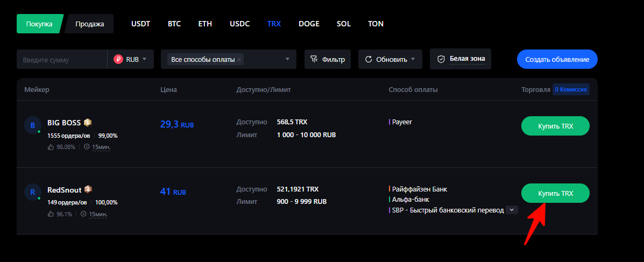
Task: Click BIG BOSS verified badge icon
Action: (x=87, y=122)
